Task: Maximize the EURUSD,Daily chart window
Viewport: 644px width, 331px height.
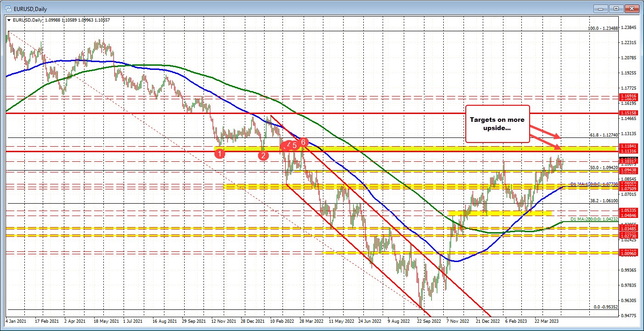Action: point(616,8)
